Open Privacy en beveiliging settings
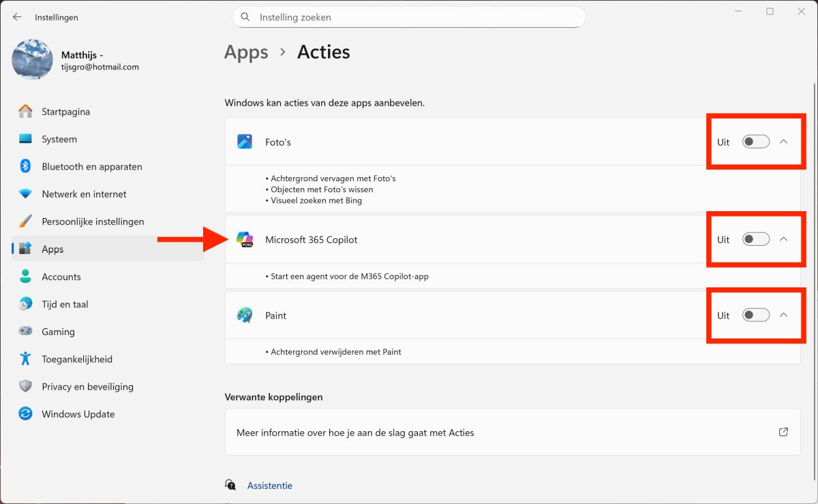818x504 pixels. tap(87, 386)
